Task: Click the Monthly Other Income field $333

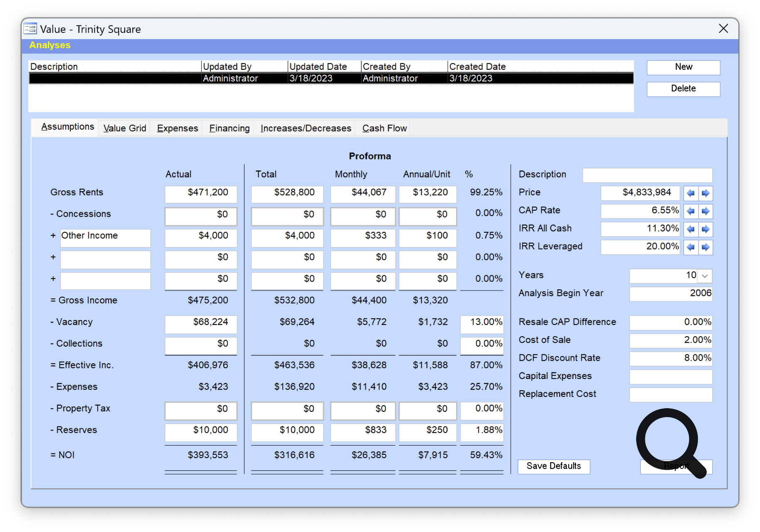Action: (x=363, y=238)
